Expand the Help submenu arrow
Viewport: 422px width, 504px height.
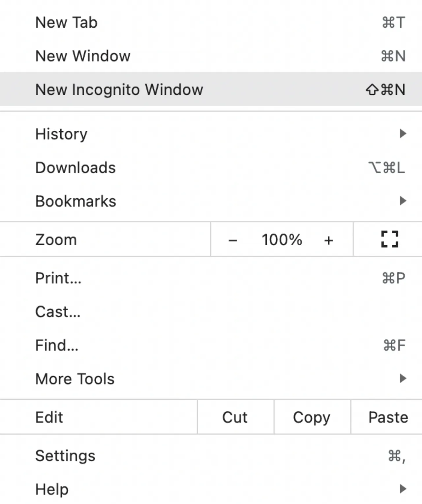click(x=403, y=488)
